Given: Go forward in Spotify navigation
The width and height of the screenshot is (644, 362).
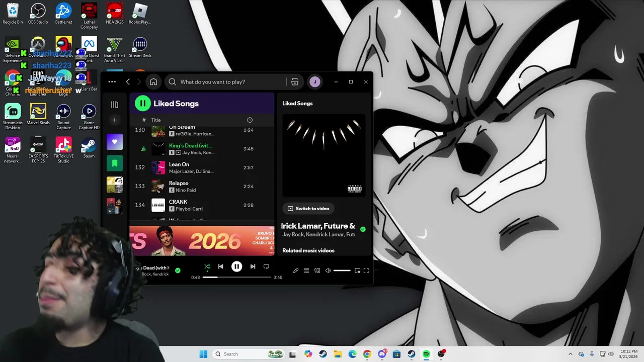Looking at the screenshot, I should (139, 82).
